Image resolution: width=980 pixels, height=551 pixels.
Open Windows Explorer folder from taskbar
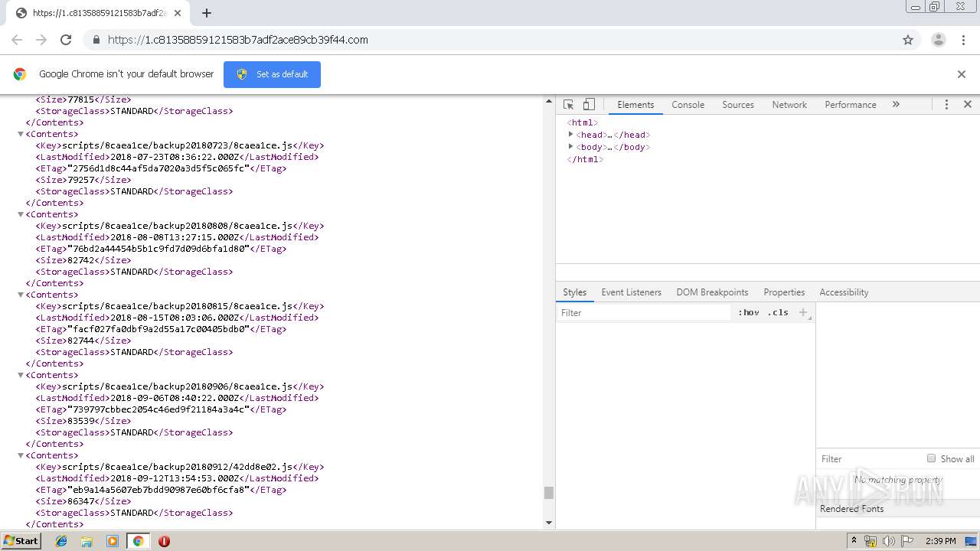pyautogui.click(x=87, y=541)
